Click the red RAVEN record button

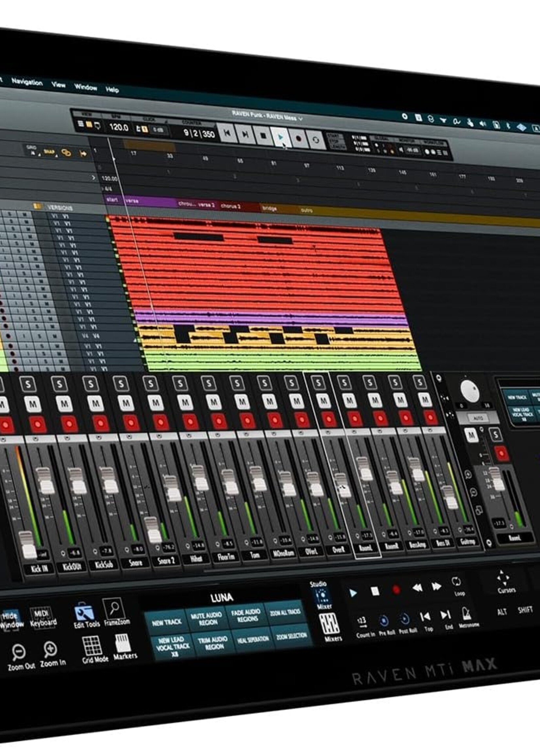click(x=396, y=590)
